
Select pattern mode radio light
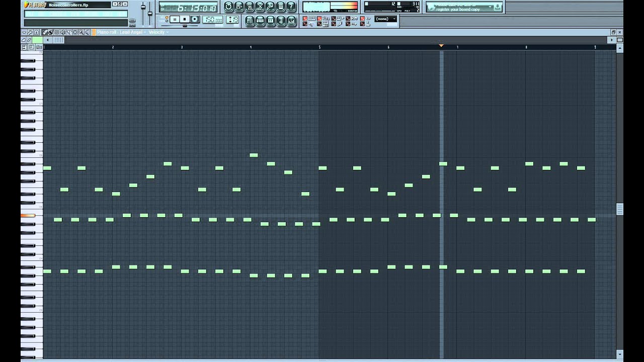[x=167, y=17]
